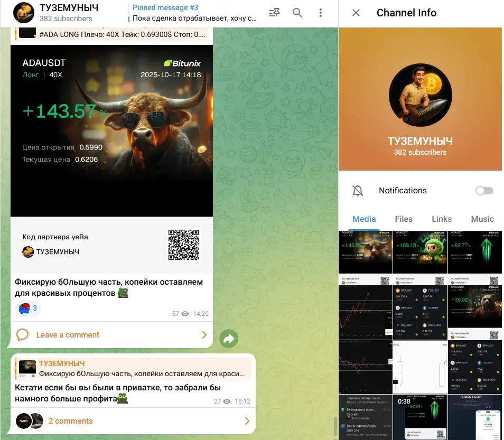Click message timestamp 15:12
The height and width of the screenshot is (440, 504).
click(x=242, y=401)
